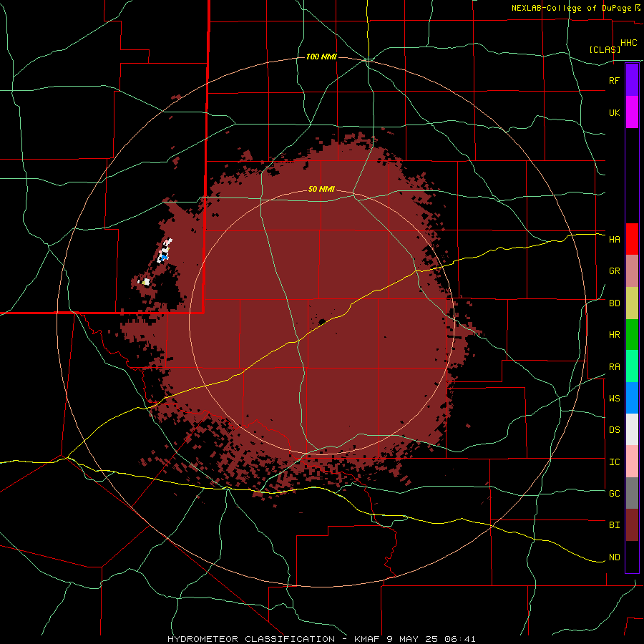Select the gray GC legend swatch
644x644 pixels.
pyautogui.click(x=632, y=493)
